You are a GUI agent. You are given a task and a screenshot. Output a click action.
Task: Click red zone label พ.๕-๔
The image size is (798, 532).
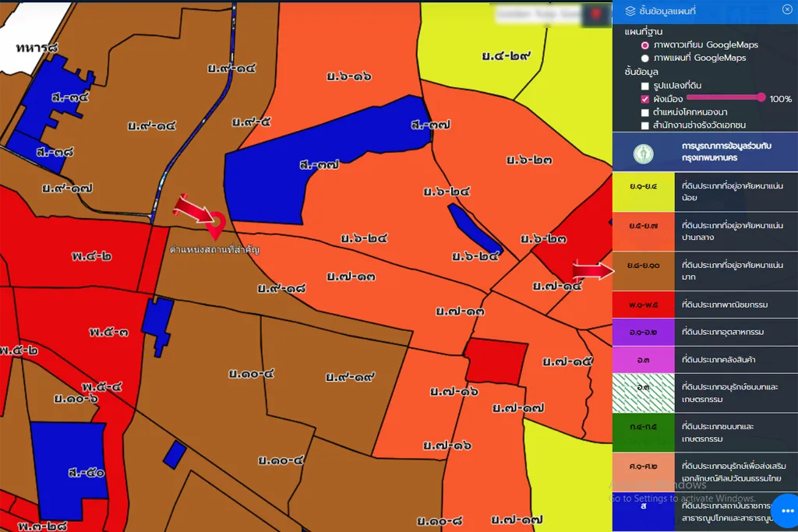102,386
